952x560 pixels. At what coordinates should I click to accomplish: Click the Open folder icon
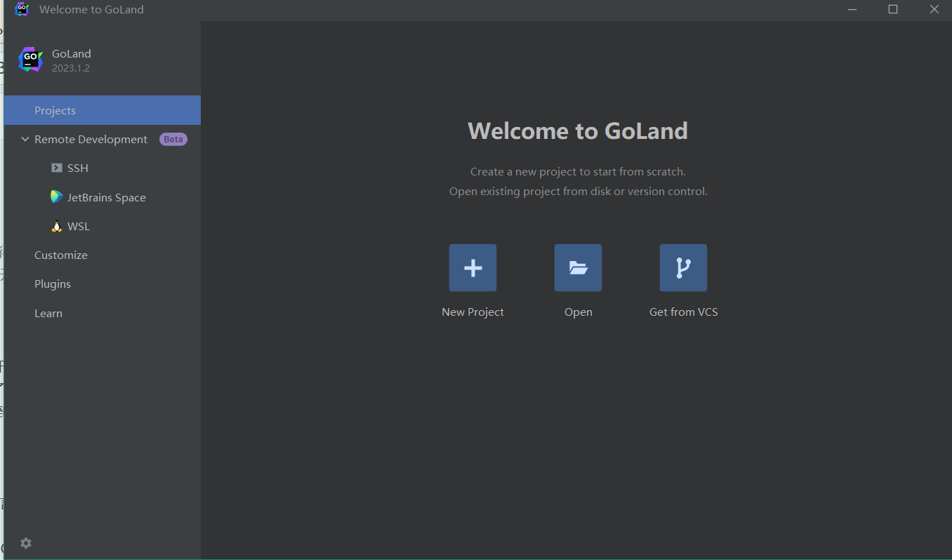point(578,267)
